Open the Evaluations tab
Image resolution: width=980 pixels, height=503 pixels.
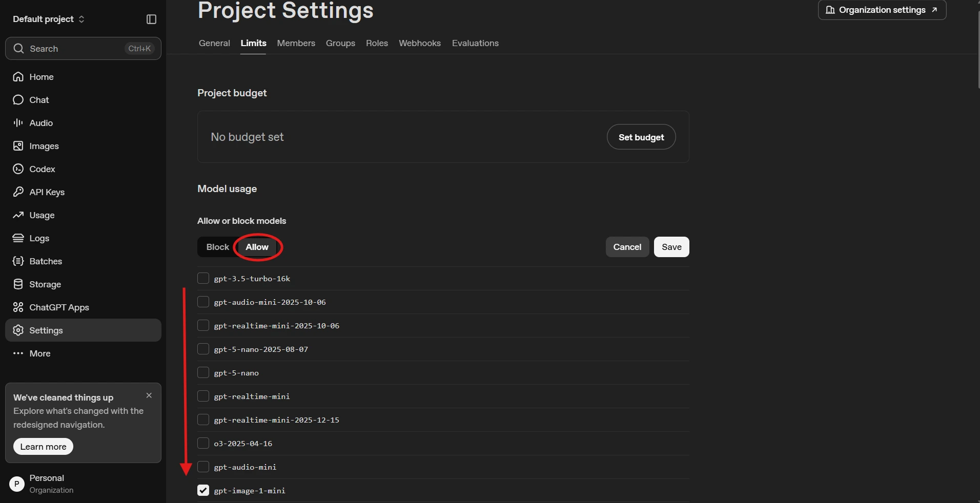pos(475,43)
